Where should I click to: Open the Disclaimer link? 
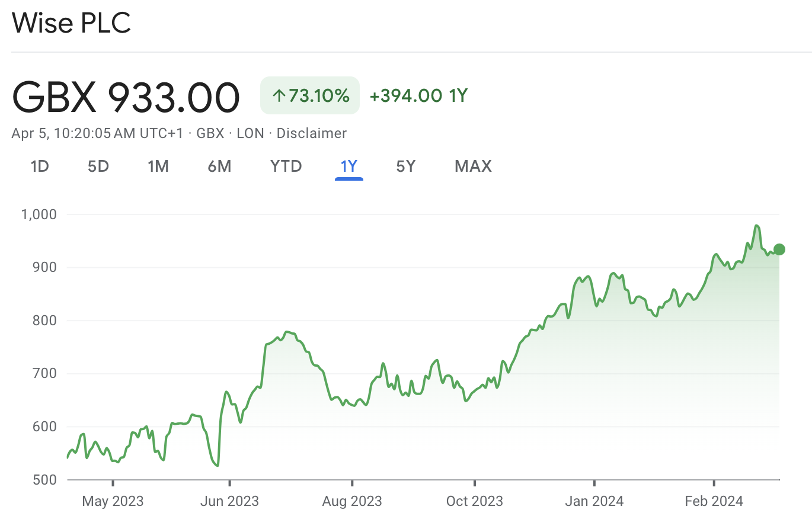[x=311, y=133]
